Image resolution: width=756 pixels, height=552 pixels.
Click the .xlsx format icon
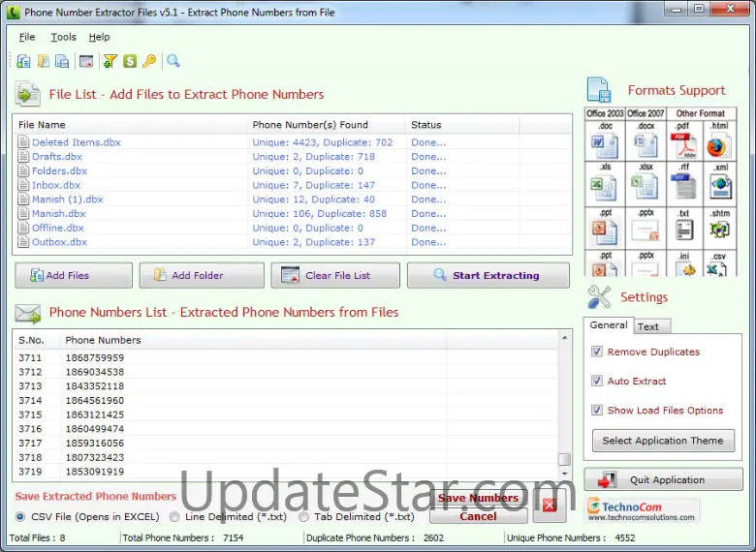pyautogui.click(x=645, y=187)
